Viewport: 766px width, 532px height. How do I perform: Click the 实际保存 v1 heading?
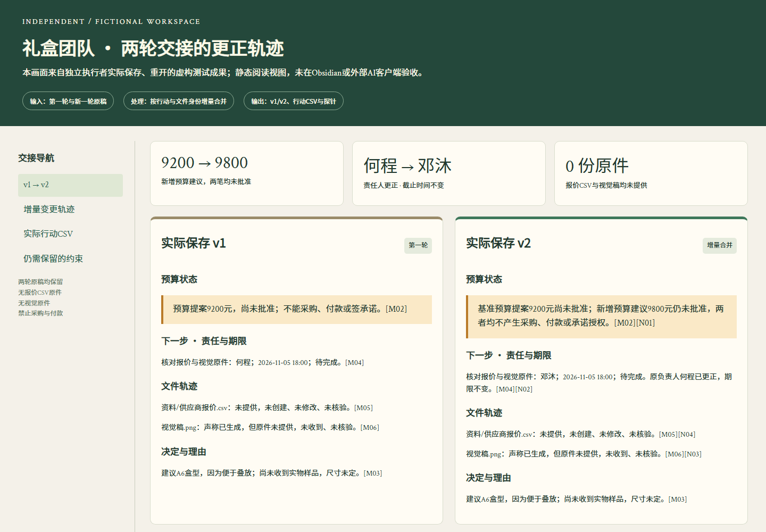pyautogui.click(x=194, y=244)
